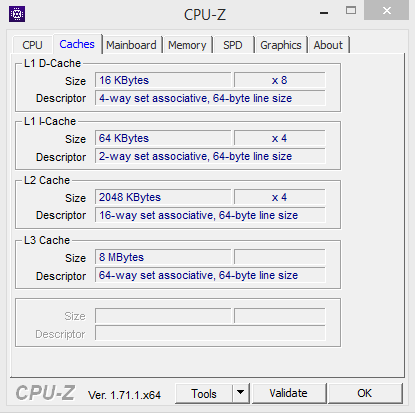Close the CPU-Z window
Viewport: 415px width, 413px height.
coord(387,11)
